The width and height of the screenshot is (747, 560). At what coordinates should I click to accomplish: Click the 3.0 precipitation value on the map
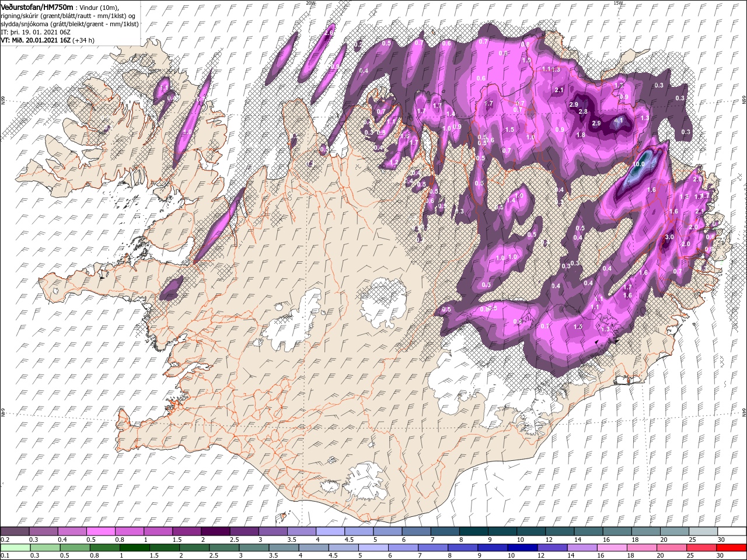[669, 237]
